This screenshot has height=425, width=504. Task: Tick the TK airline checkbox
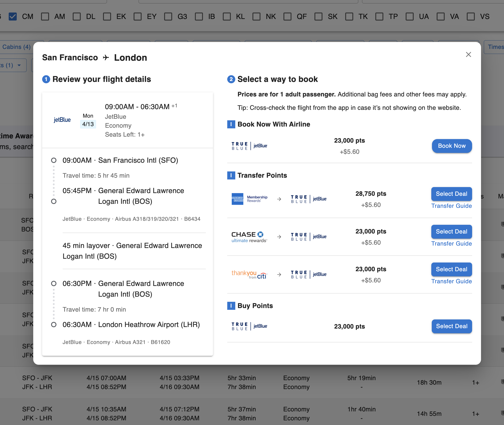click(x=349, y=16)
